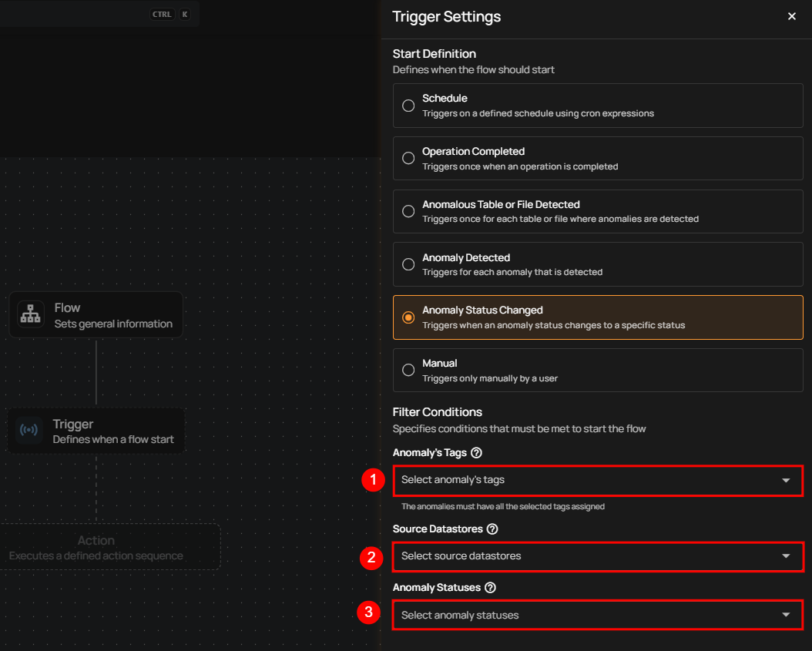The image size is (812, 651).
Task: Click the dropdown arrow in anomaly statuses
Action: click(x=786, y=615)
